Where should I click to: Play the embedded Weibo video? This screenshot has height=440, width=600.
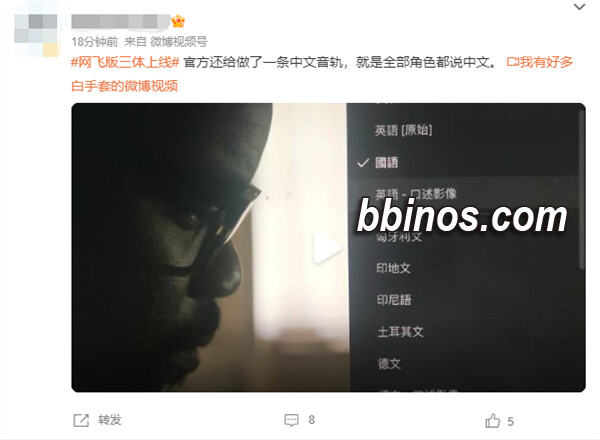coord(328,247)
